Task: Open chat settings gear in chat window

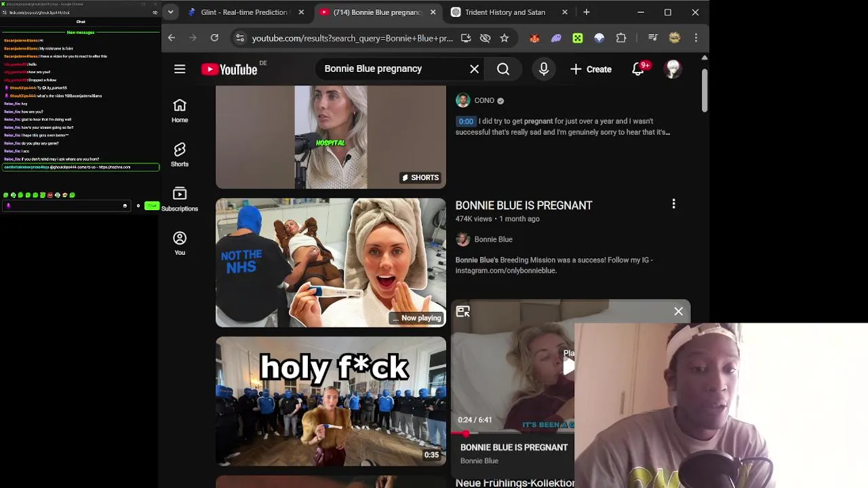Action: pos(138,205)
